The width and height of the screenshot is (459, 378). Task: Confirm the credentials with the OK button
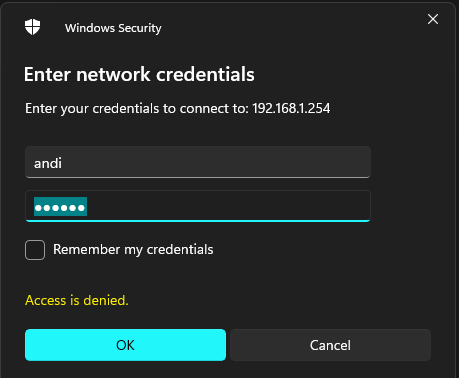click(x=125, y=345)
